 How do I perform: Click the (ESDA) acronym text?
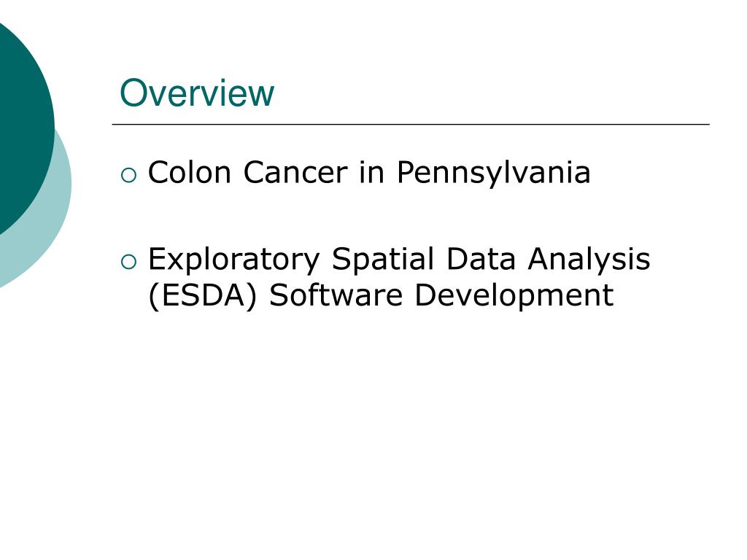click(203, 296)
